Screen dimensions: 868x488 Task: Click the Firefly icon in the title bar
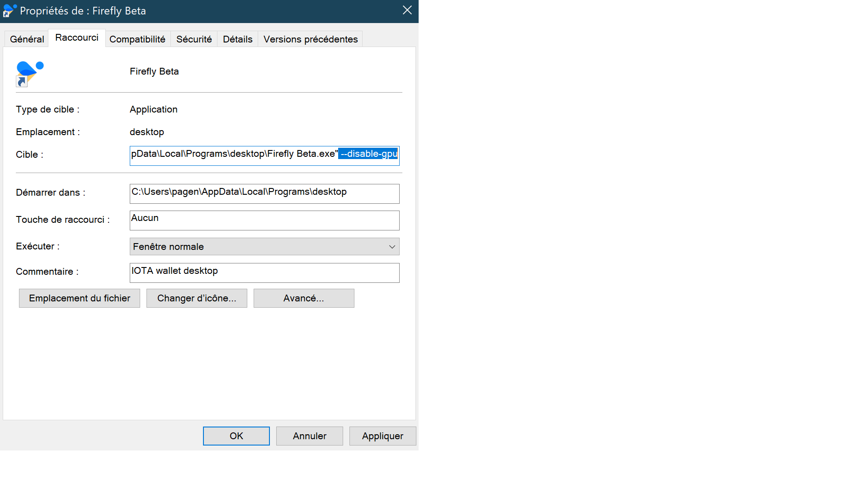(9, 10)
